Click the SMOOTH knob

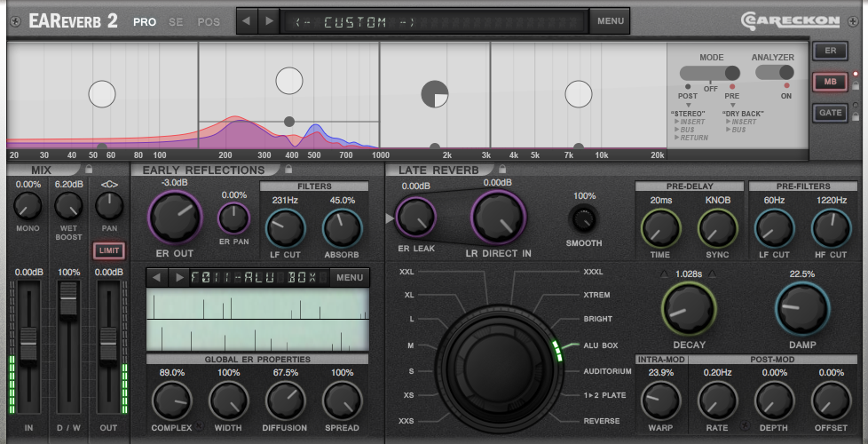coord(583,220)
